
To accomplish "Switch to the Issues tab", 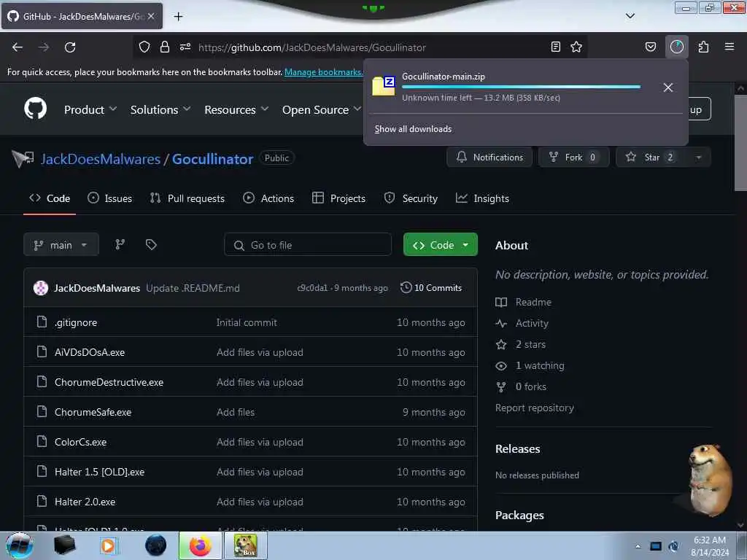I will 110,198.
